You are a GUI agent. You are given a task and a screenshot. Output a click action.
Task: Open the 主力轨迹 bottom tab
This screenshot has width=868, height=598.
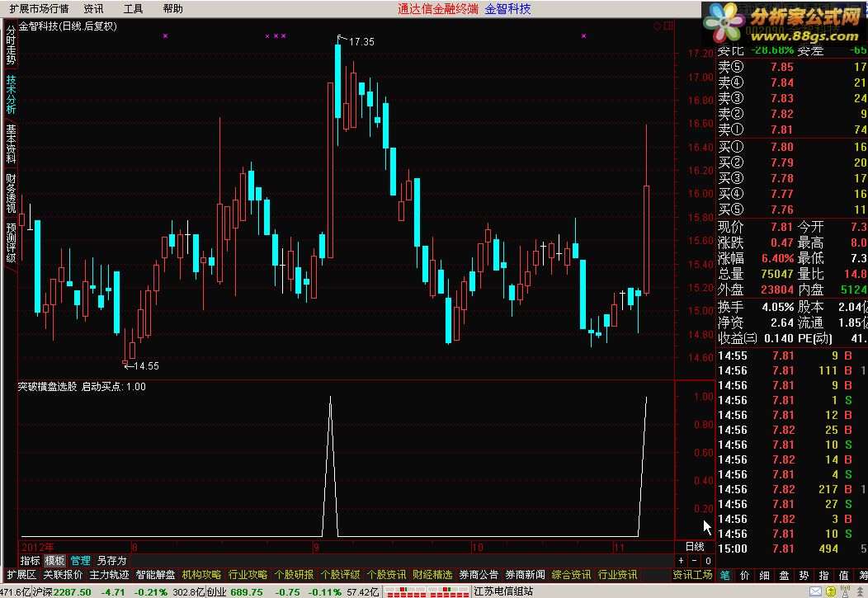tap(109, 575)
